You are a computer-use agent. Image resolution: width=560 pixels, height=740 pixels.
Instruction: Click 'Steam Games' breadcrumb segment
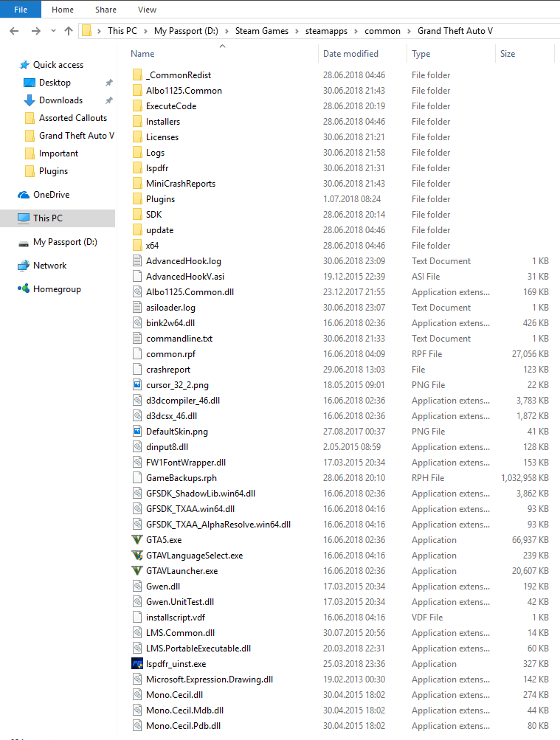coord(262,31)
